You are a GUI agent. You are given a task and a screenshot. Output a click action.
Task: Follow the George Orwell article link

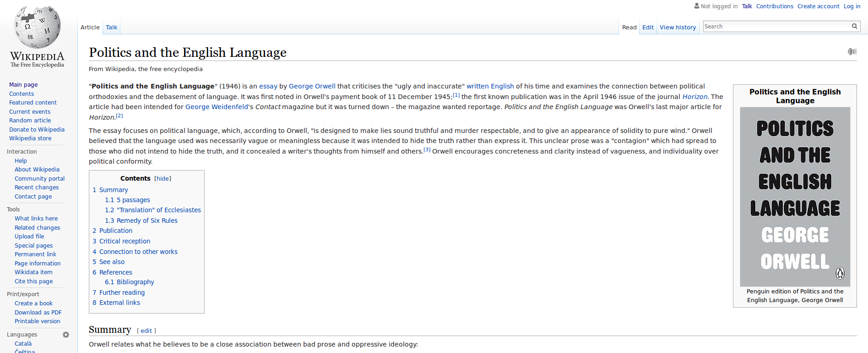[x=312, y=86]
